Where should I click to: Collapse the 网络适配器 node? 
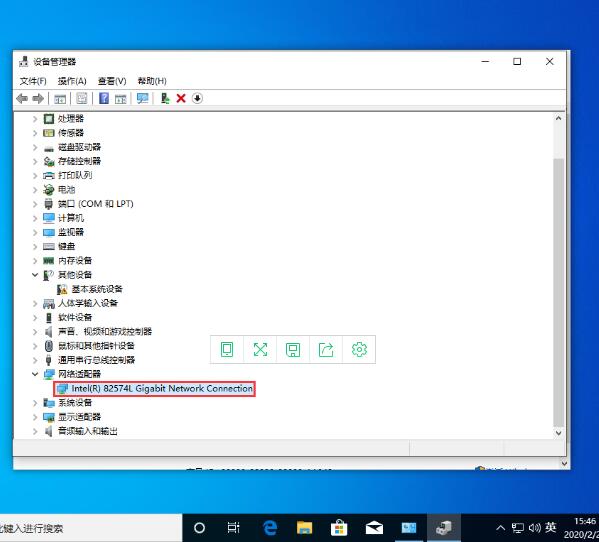(35, 374)
